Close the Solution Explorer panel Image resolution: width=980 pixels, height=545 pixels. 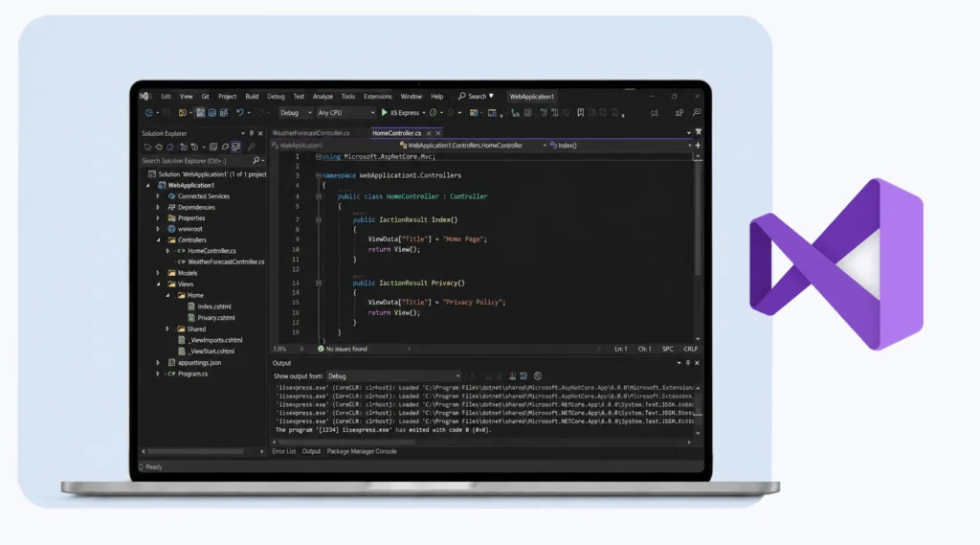pos(260,133)
